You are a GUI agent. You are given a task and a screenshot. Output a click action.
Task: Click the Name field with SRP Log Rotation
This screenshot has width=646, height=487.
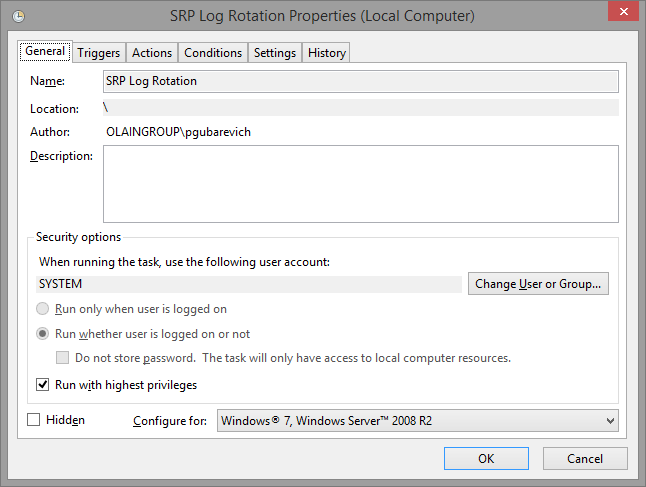tap(360, 82)
